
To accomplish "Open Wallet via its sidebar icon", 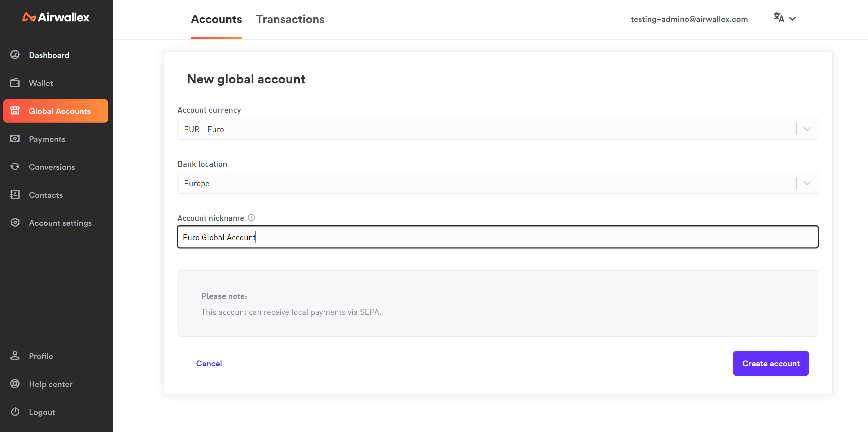I will coord(15,83).
